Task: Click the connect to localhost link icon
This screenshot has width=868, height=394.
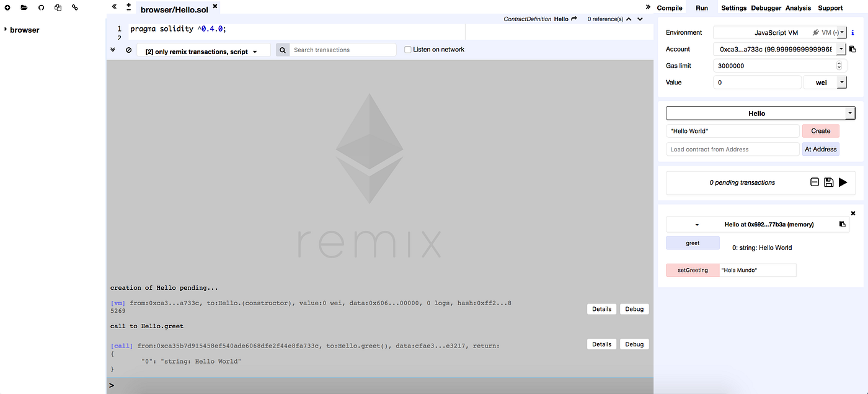Action: click(x=74, y=7)
